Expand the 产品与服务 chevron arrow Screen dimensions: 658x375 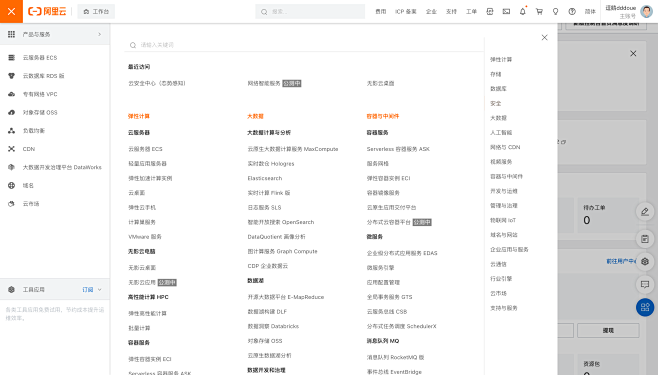(x=99, y=34)
